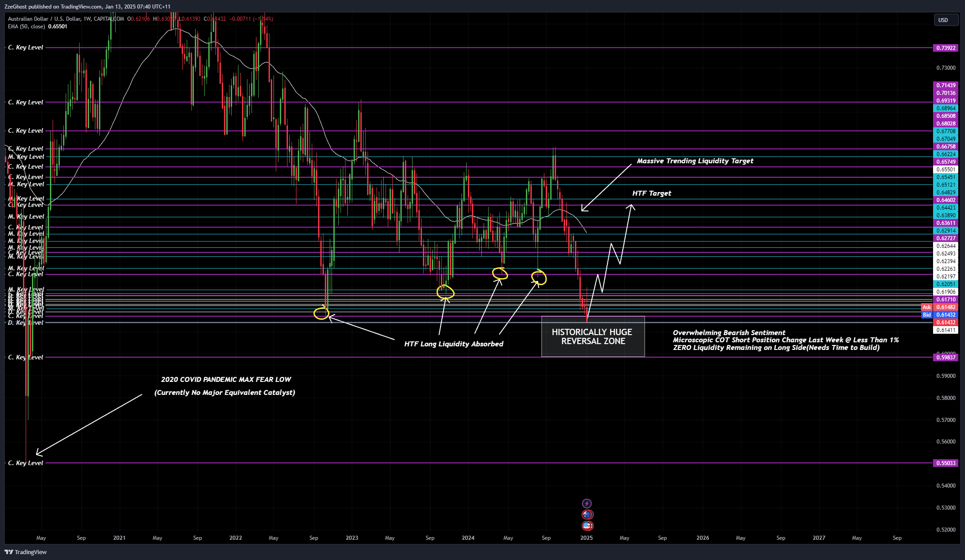Click the 0.71439 price label

pos(946,85)
